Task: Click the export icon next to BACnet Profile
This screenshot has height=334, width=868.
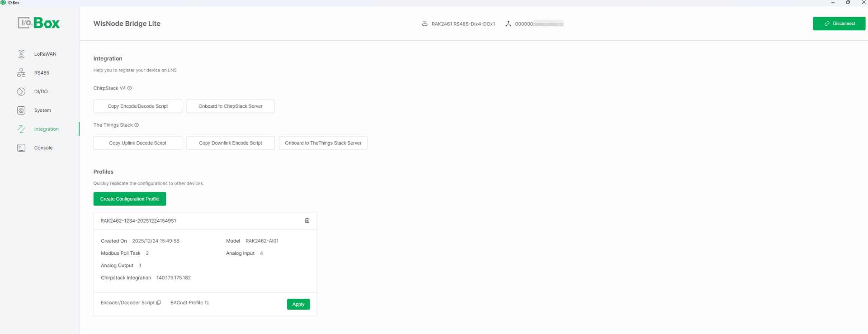Action: pos(207,303)
